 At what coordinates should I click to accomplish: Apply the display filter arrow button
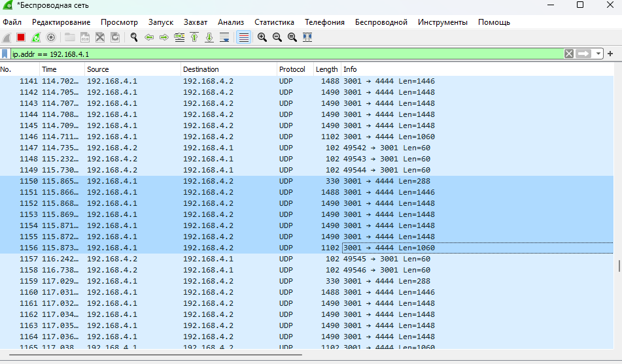[583, 54]
